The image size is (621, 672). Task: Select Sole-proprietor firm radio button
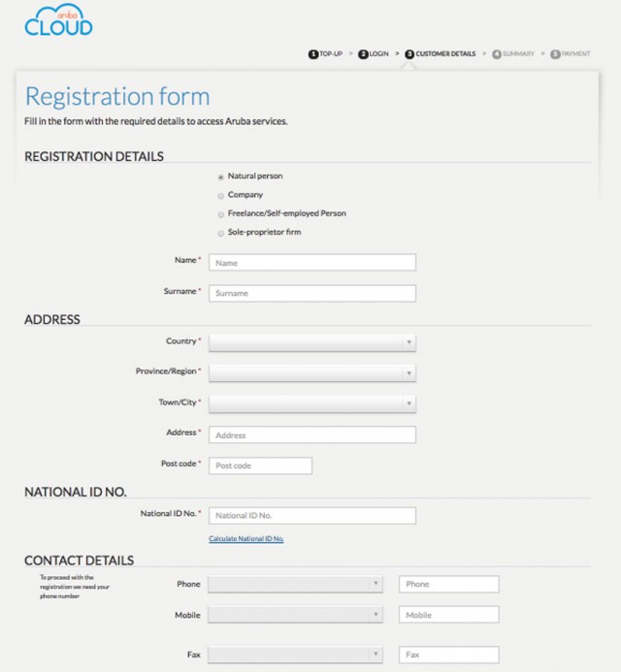coord(221,233)
